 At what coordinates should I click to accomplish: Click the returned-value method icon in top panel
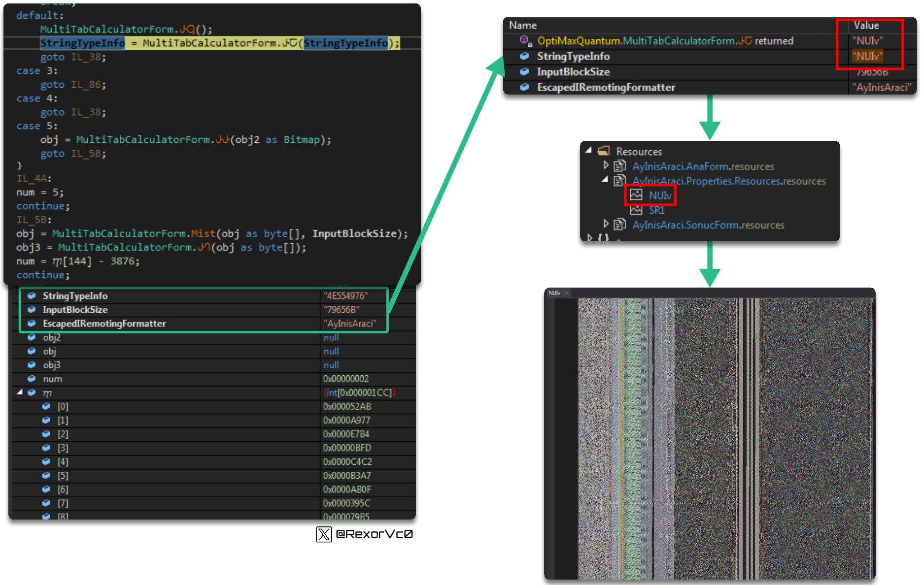pos(526,40)
